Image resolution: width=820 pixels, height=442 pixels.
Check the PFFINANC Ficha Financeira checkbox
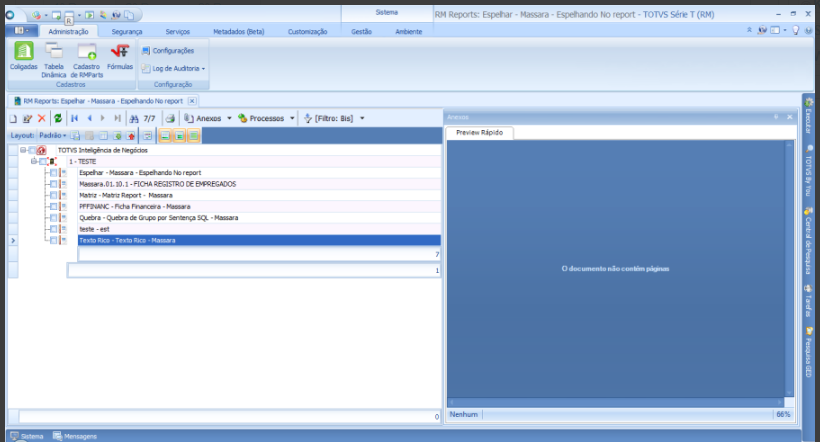coord(53,207)
